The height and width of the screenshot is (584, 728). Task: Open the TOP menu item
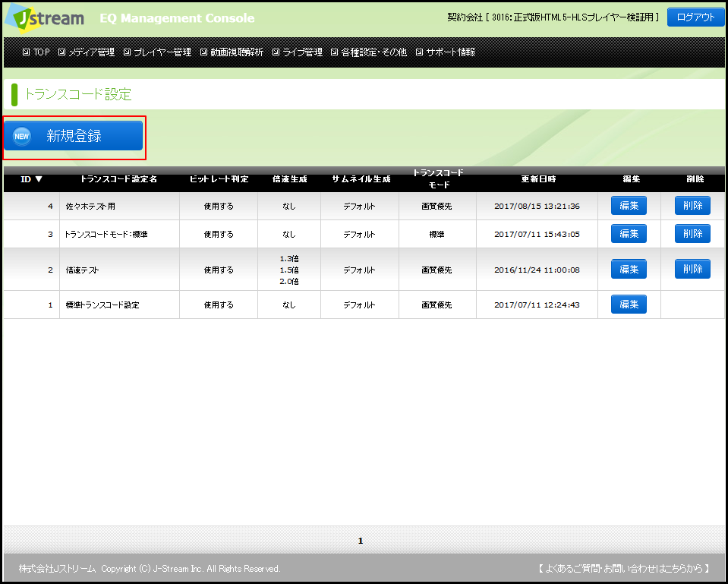pos(36,52)
